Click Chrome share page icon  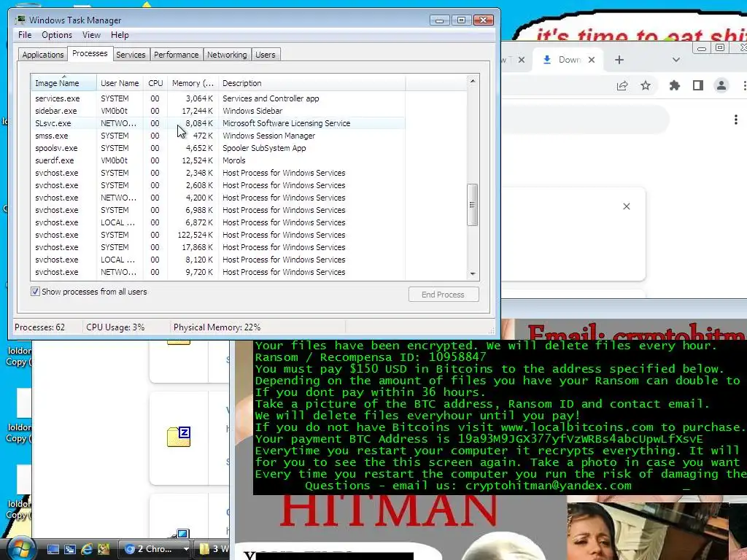click(622, 86)
